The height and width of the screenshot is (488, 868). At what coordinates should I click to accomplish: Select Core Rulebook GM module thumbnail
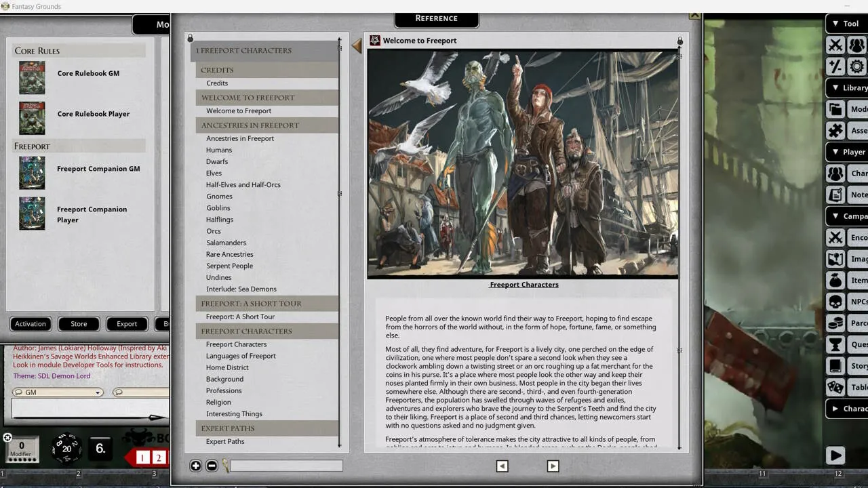(x=32, y=78)
